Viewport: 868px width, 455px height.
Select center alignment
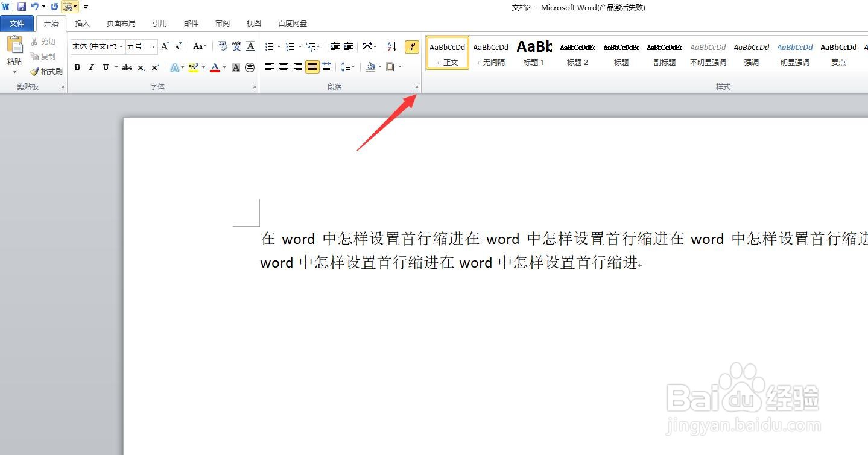pyautogui.click(x=283, y=67)
